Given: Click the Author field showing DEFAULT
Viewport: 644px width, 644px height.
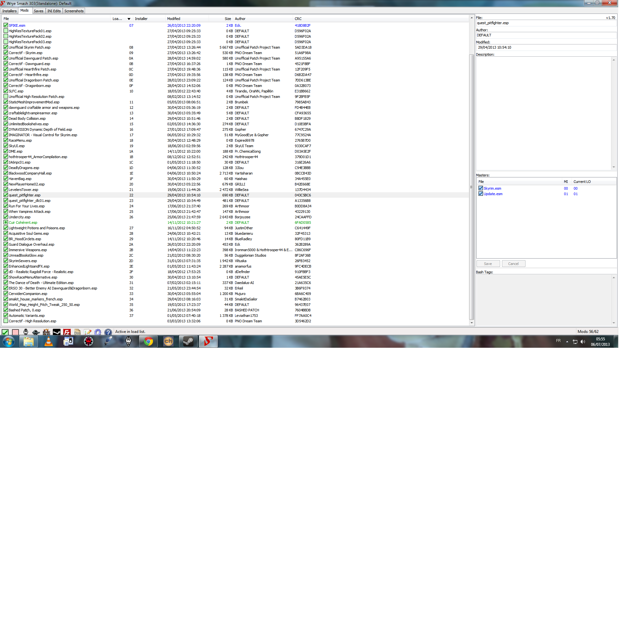Looking at the screenshot, I should click(x=546, y=35).
